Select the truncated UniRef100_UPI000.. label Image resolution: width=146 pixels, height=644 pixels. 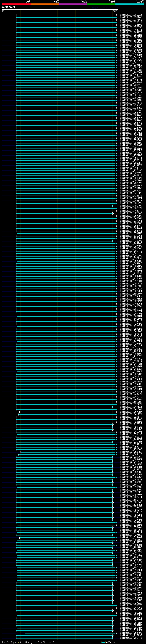tap(132, 213)
